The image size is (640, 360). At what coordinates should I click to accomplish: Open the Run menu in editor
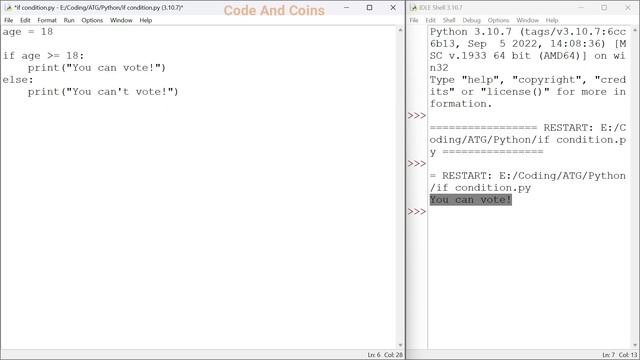click(x=69, y=20)
